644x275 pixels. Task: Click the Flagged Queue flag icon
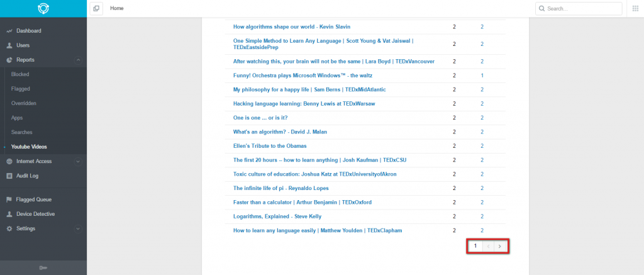9,199
